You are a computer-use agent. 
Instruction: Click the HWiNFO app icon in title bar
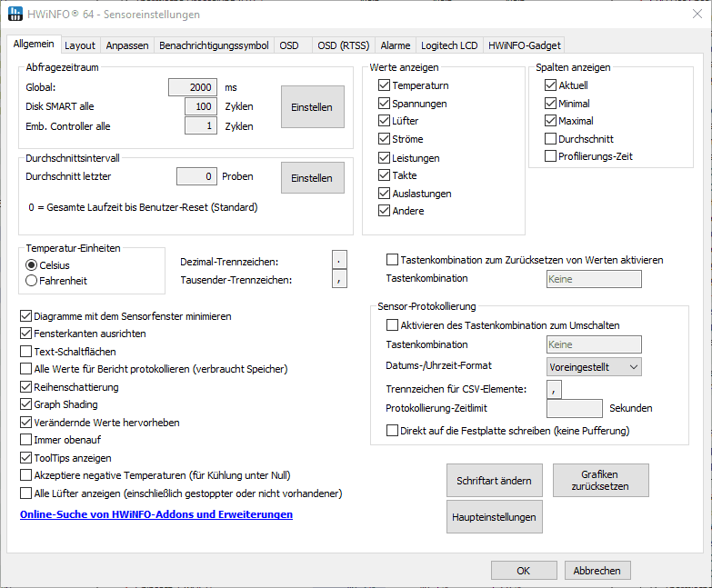point(15,14)
